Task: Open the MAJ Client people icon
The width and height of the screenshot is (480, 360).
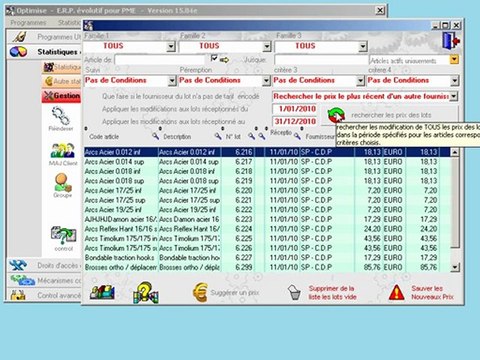Action: pos(62,150)
